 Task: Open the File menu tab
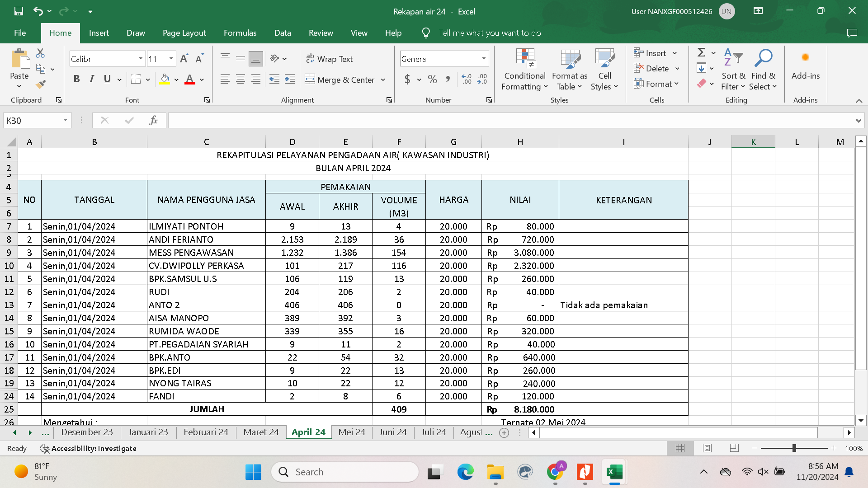point(19,33)
